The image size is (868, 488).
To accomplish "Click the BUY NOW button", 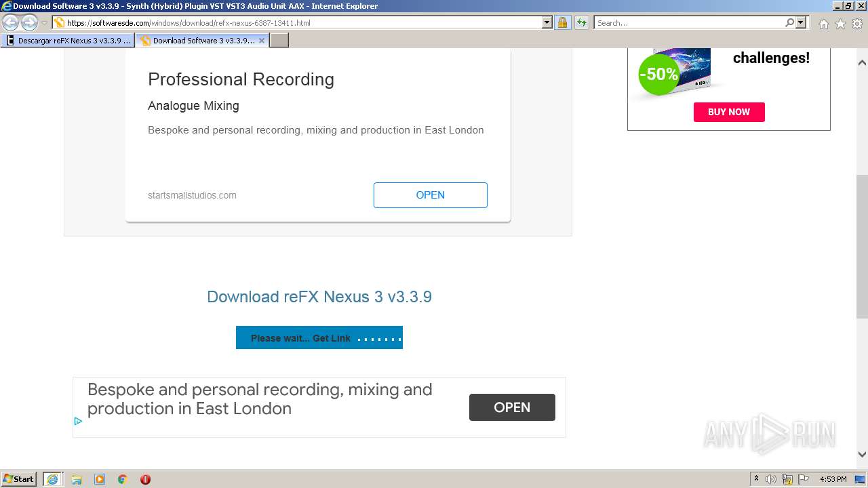I will click(729, 112).
